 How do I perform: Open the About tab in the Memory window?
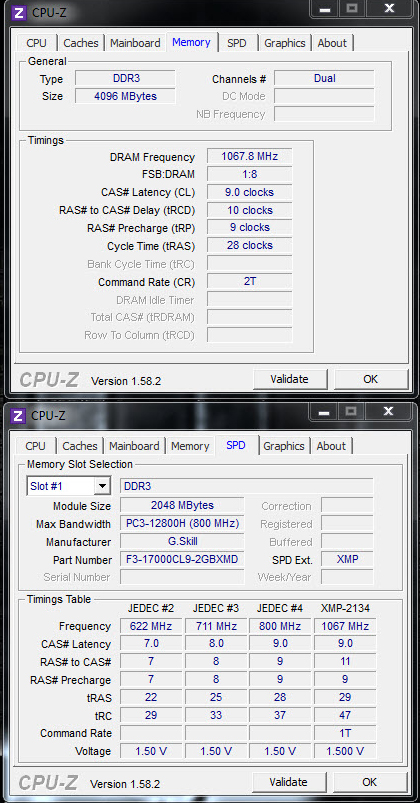click(332, 43)
